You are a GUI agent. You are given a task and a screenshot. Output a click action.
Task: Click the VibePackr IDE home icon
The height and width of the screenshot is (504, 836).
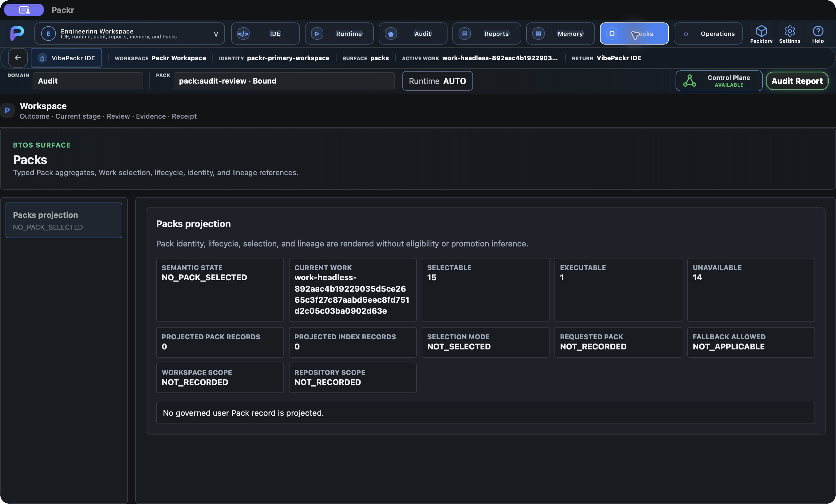tap(42, 58)
